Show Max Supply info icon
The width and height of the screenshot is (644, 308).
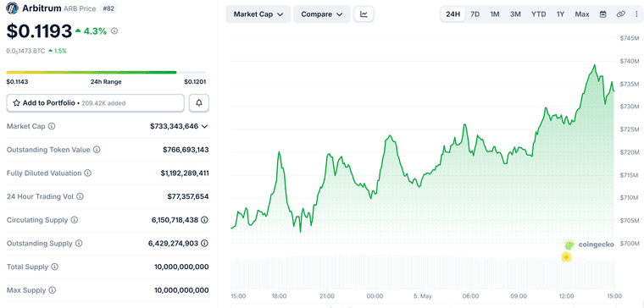point(53,290)
